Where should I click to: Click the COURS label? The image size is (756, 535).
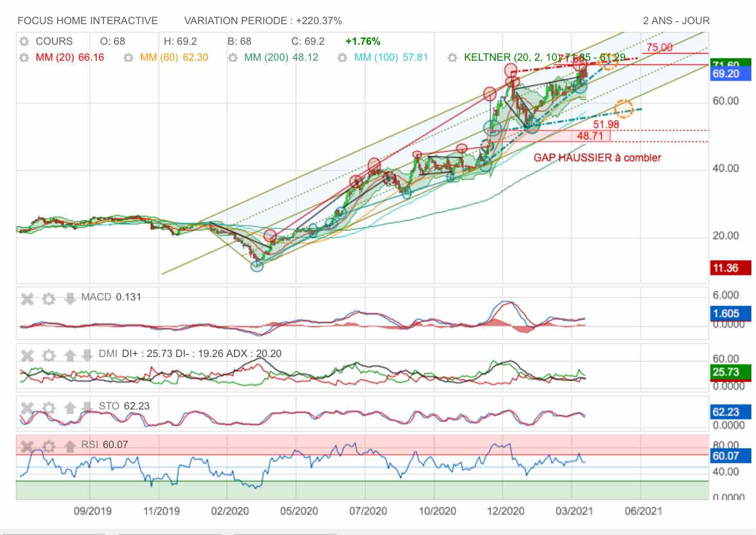coord(54,41)
